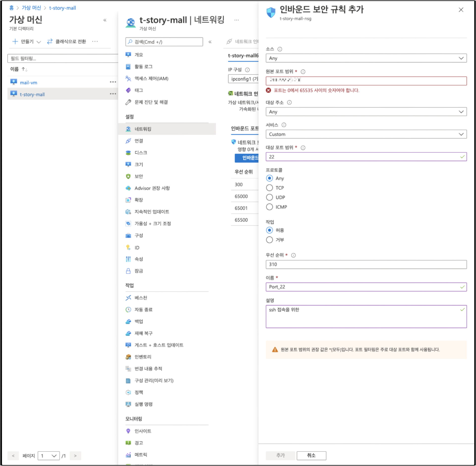Screen dimensions: 476x466
Task: Open the 액세스 제어(IAM) menu item
Action: click(151, 79)
